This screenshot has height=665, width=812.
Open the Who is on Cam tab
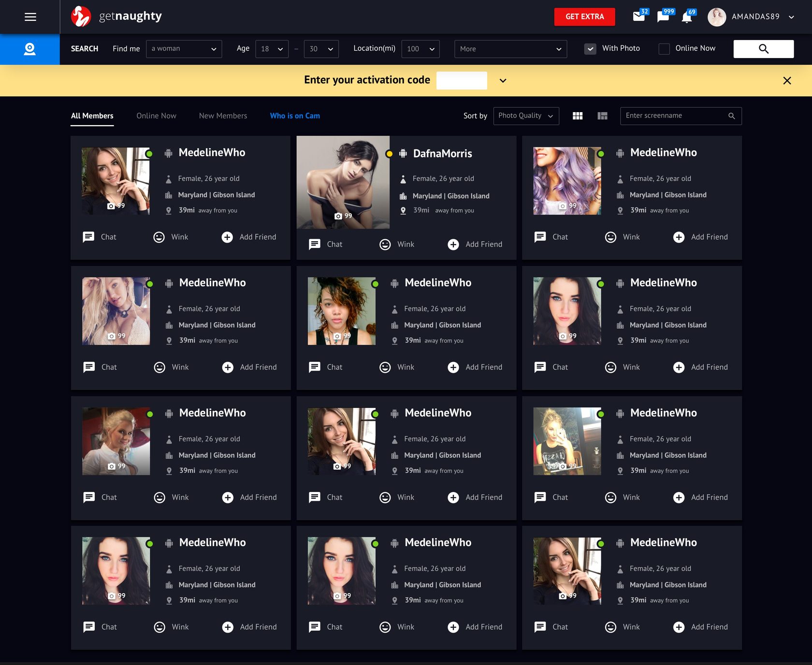click(x=295, y=116)
